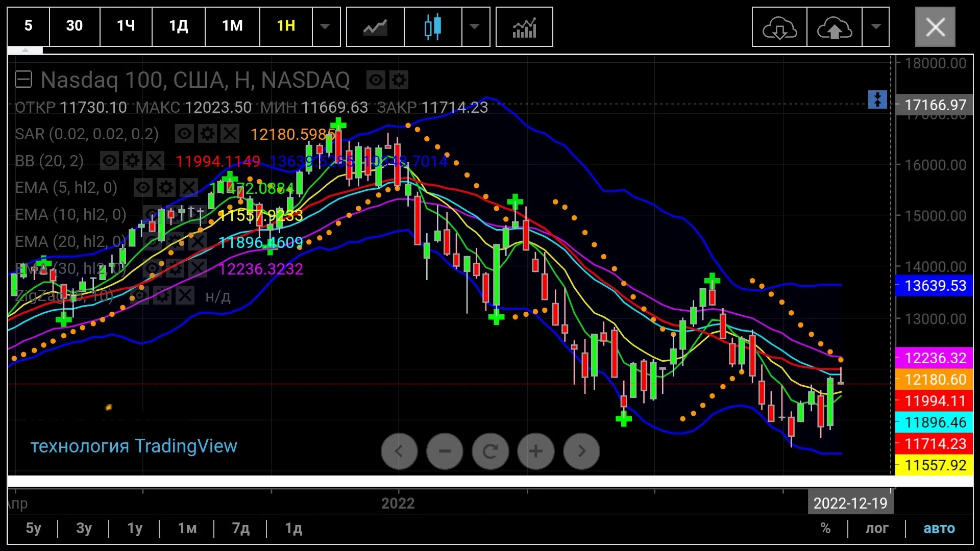Click the 11557.92 yellow price label
The image size is (980, 551).
(x=935, y=465)
